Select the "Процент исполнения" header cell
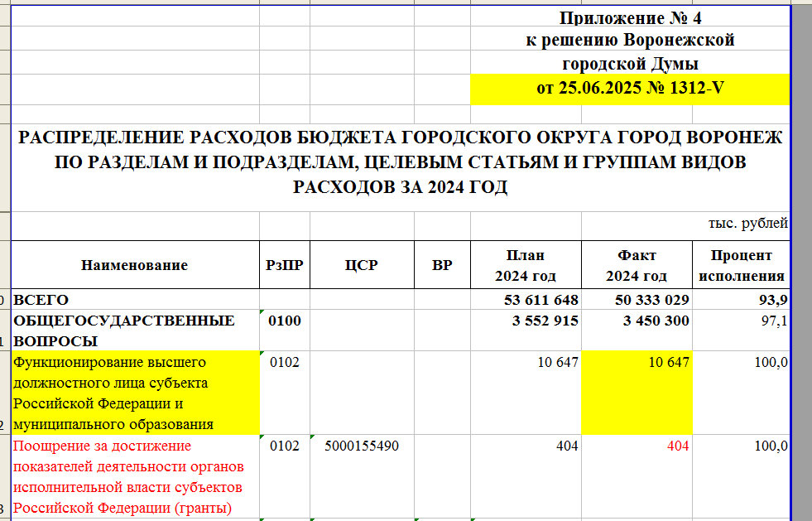Screen dimensions: 812x521 [741, 265]
